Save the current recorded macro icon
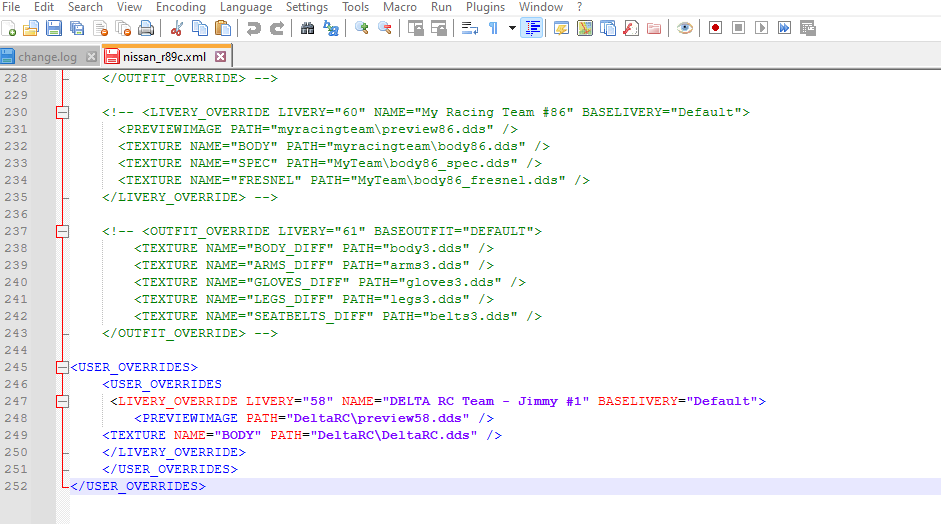 808,28
